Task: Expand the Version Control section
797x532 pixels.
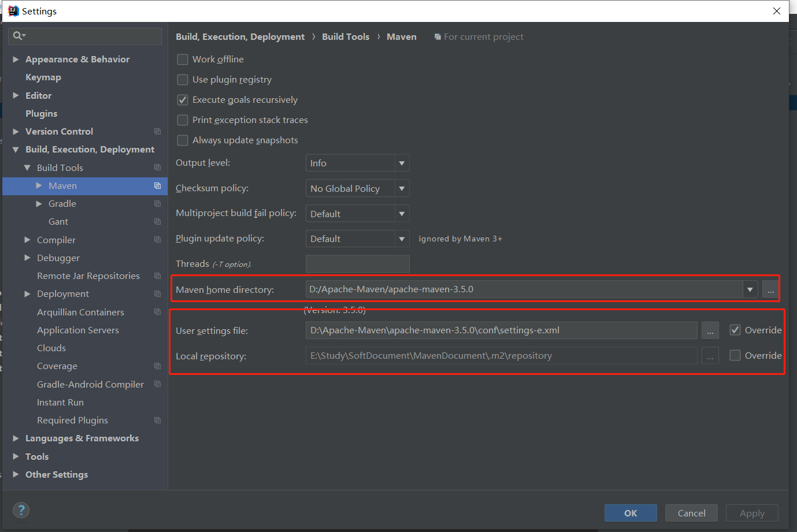Action: (x=16, y=132)
